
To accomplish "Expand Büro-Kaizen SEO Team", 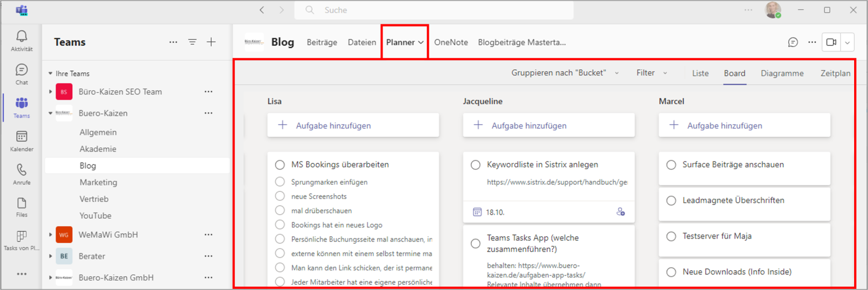I will point(51,91).
